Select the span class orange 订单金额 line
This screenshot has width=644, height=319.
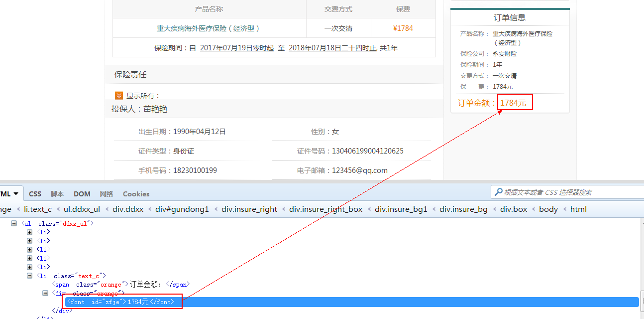click(120, 285)
